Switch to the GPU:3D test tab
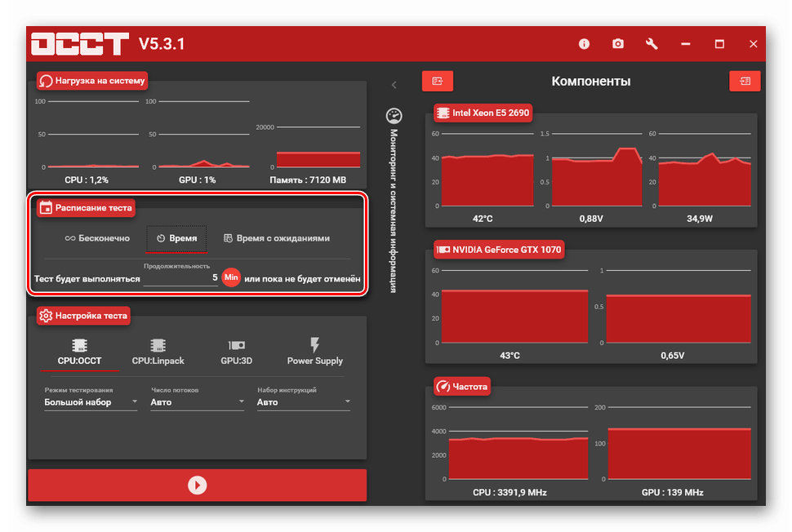Screen dimensions: 792x532 coord(237,352)
